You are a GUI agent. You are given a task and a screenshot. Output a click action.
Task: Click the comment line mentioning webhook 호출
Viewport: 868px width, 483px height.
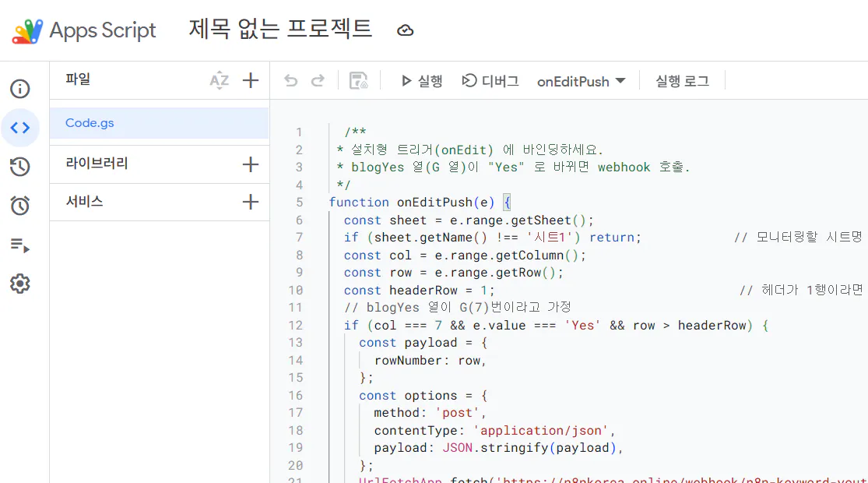513,167
